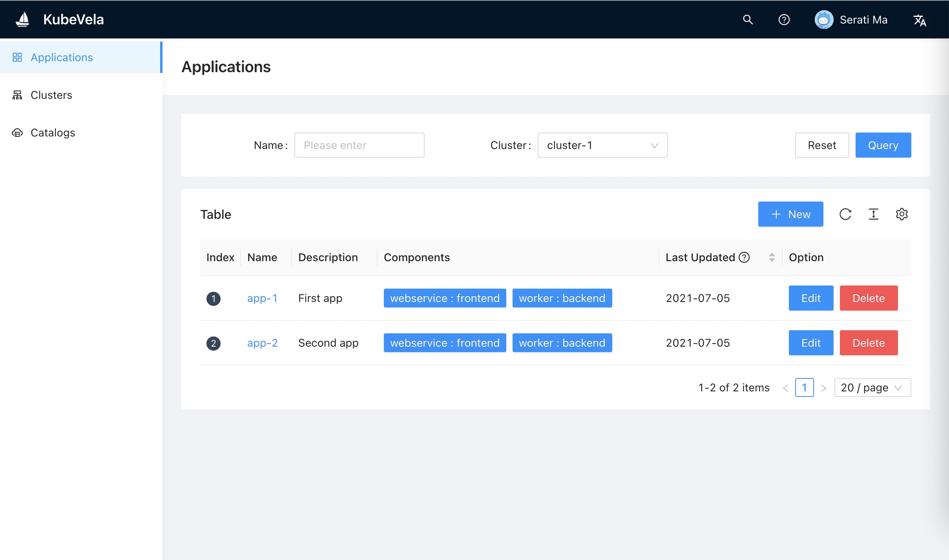Open Catalogs in the sidebar
Viewport: 949px width, 560px height.
[x=53, y=133]
